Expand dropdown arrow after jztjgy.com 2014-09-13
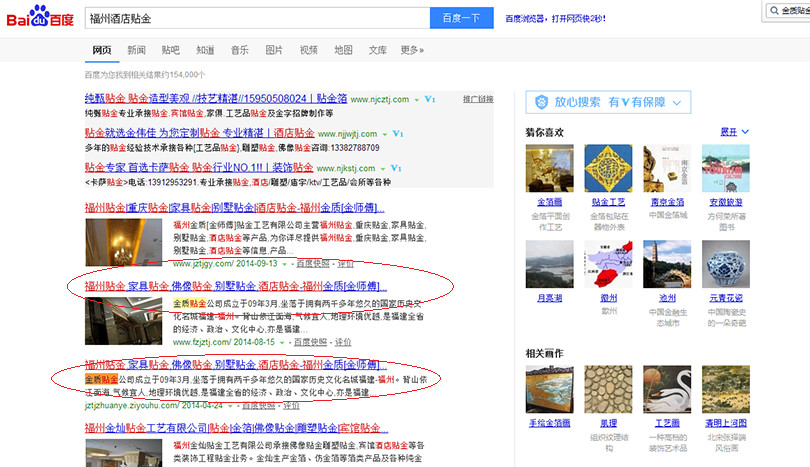The width and height of the screenshot is (810, 467). pyautogui.click(x=285, y=264)
